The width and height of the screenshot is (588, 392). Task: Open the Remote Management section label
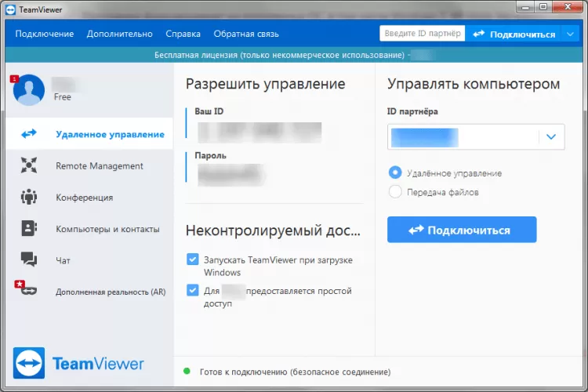[100, 165]
